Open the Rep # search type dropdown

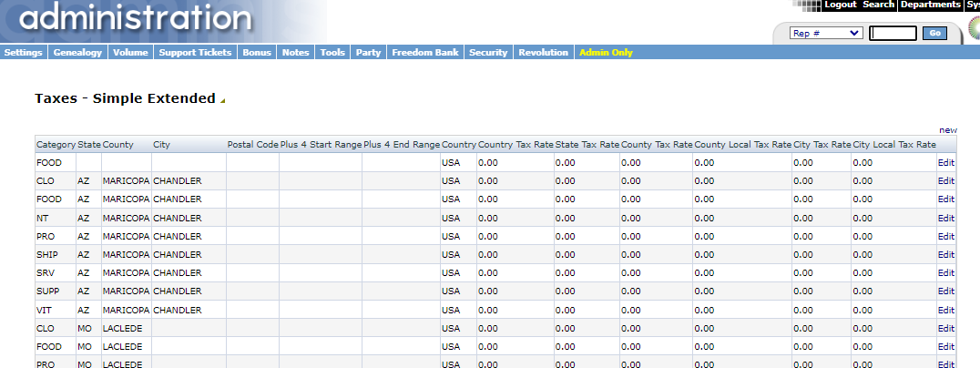point(826,33)
